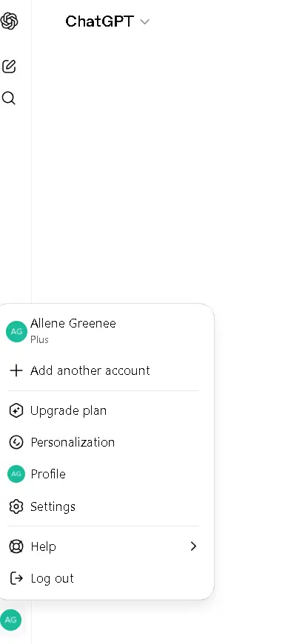Click the Upgrade plan sparkle hexagon icon

tap(16, 410)
